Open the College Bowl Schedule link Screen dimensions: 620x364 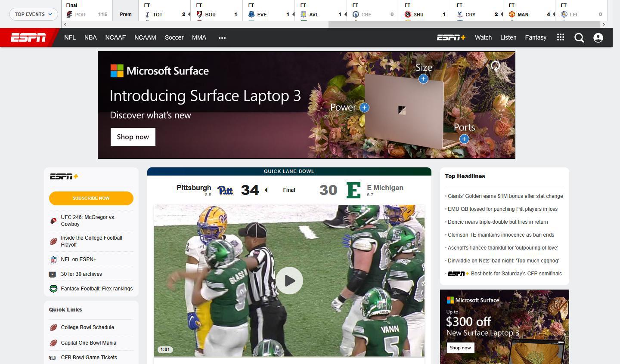(87, 327)
